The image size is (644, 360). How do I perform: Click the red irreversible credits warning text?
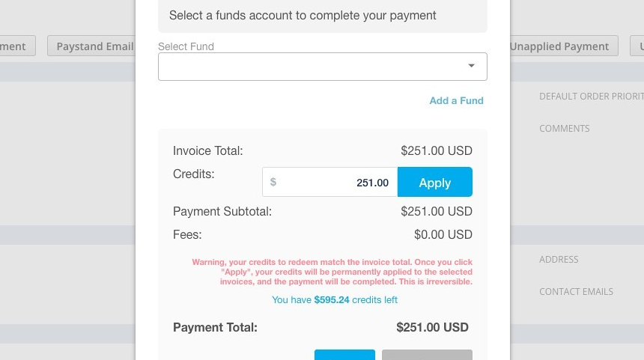click(332, 272)
